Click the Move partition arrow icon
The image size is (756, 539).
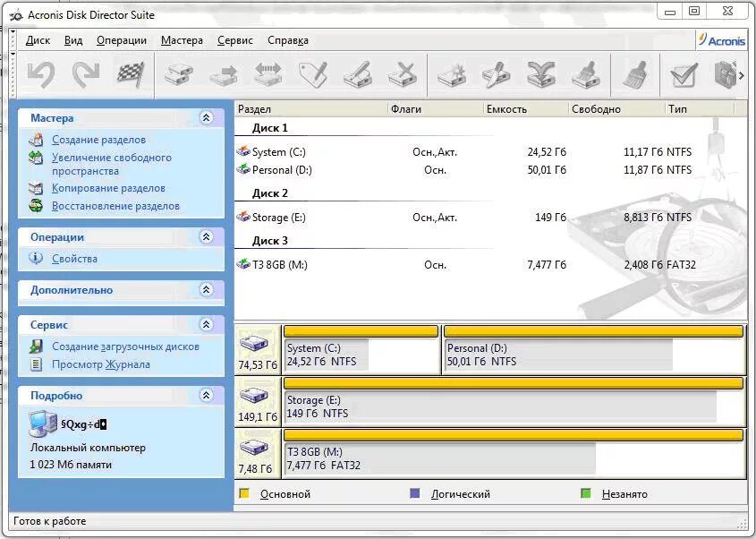pos(224,75)
